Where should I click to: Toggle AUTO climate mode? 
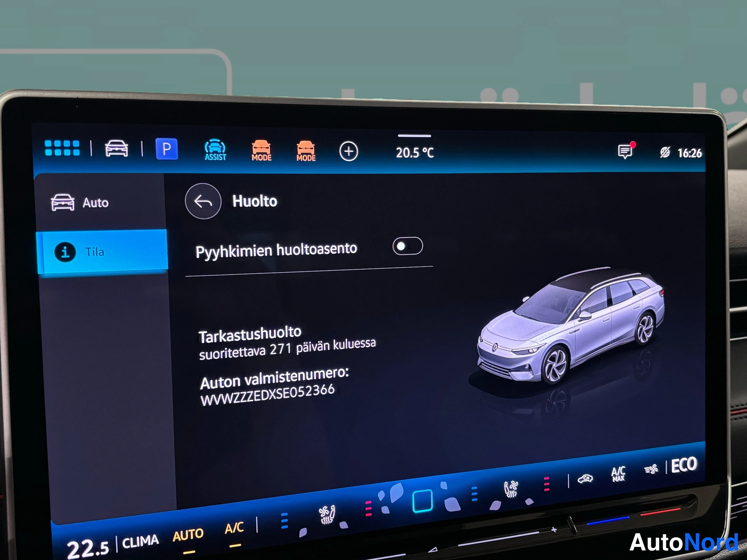point(188,535)
